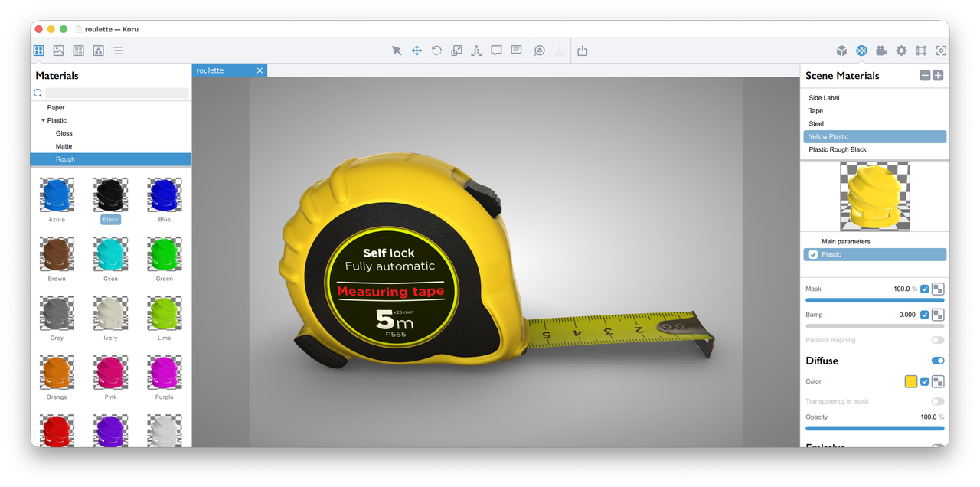Open the Scene Materials sphere icon
The height and width of the screenshot is (487, 980).
(861, 51)
